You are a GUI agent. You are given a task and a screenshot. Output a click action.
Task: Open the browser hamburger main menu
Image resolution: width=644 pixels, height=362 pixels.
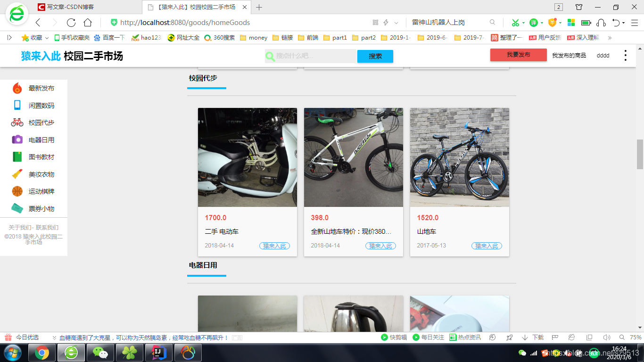(635, 23)
